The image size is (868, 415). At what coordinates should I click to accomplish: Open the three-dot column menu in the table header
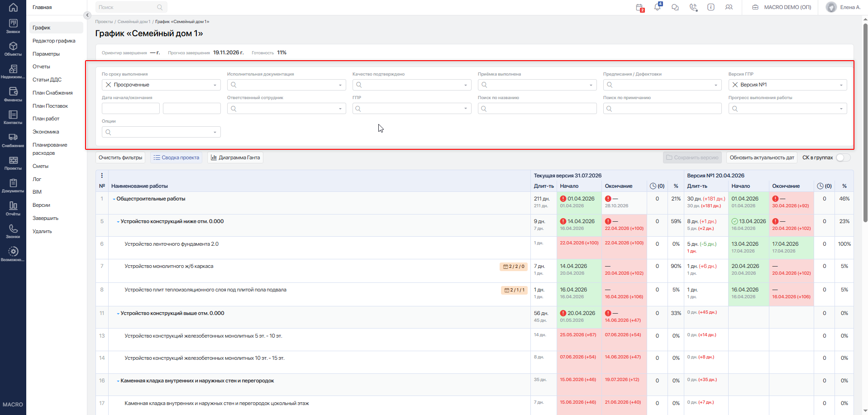coord(102,176)
